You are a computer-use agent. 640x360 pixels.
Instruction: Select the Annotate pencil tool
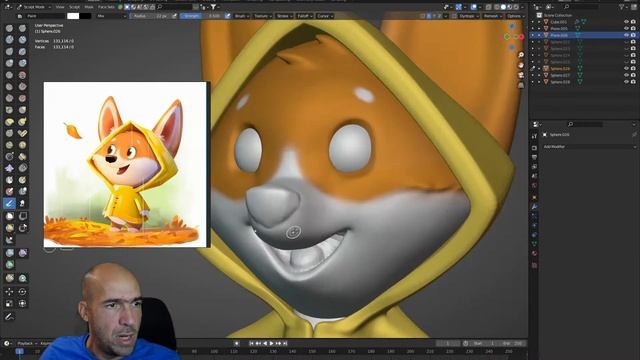point(9,316)
